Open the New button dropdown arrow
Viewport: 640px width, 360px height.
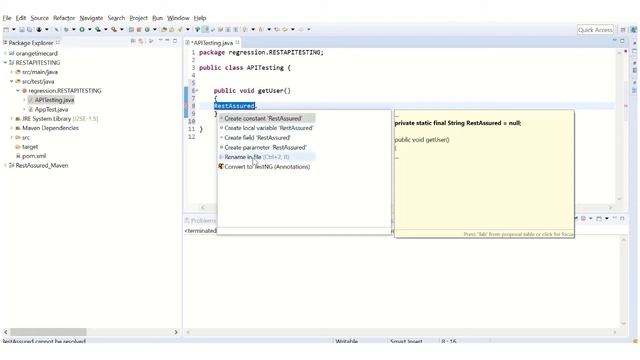click(x=13, y=29)
